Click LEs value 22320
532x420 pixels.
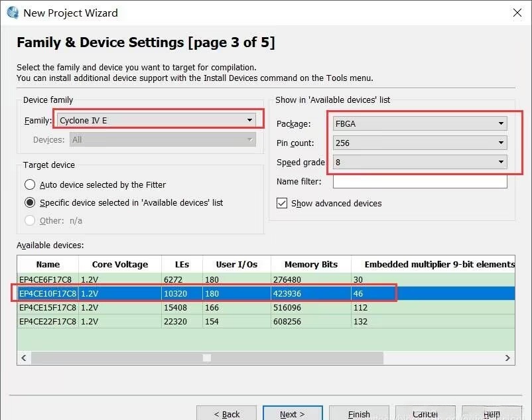point(175,321)
